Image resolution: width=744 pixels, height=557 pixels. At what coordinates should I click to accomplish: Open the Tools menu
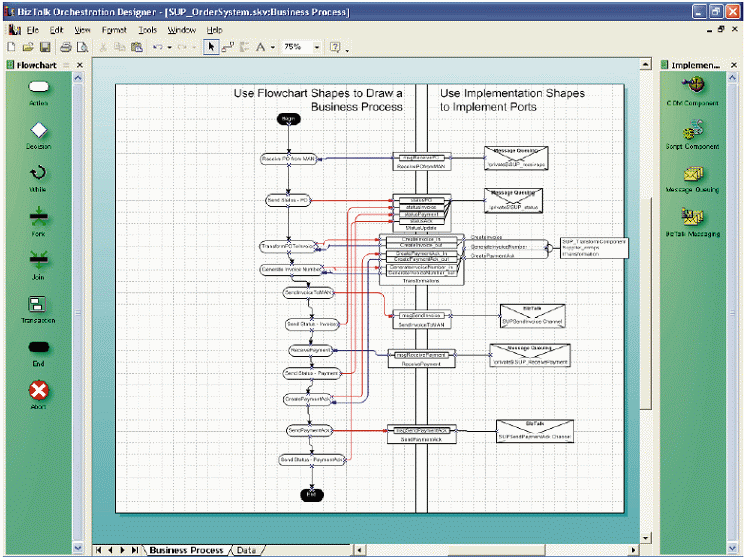pos(148,30)
